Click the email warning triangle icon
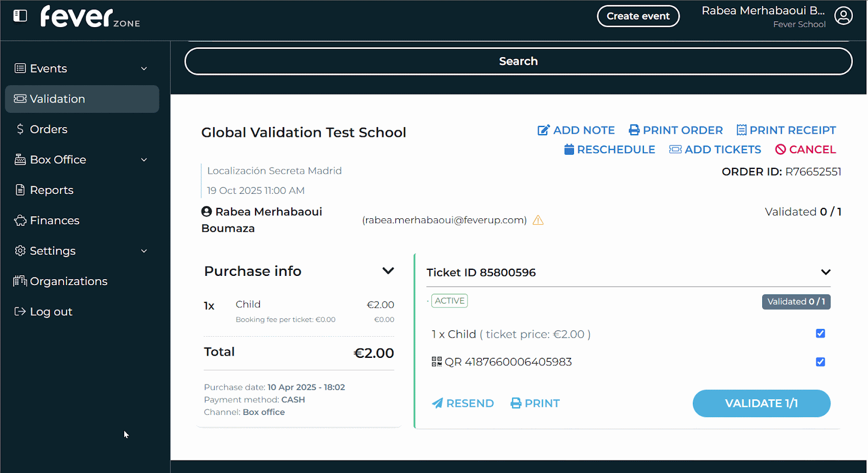 [538, 220]
